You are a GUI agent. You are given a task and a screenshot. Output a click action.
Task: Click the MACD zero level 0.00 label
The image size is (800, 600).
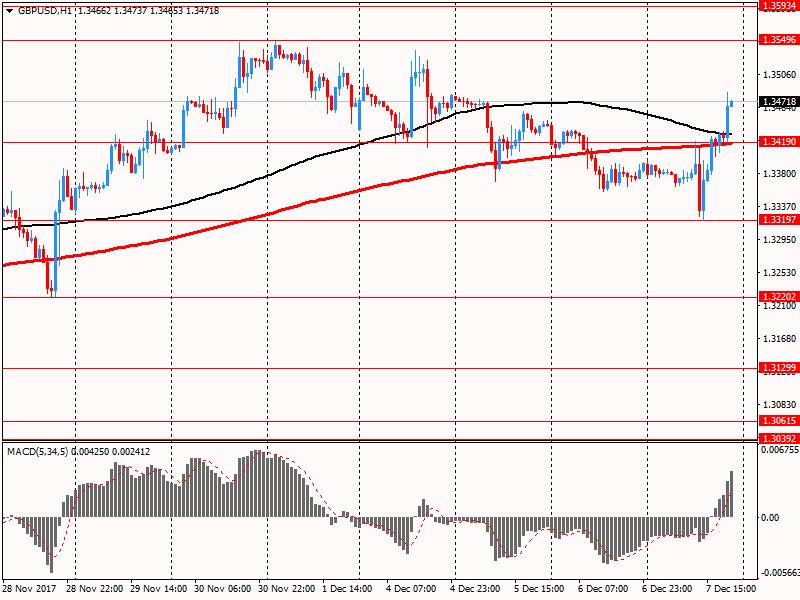coord(770,518)
